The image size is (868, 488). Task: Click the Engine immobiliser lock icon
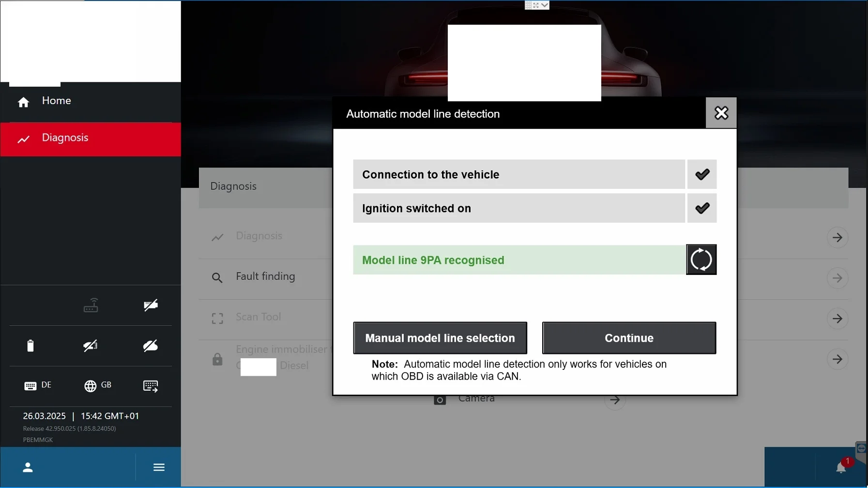coord(217,359)
